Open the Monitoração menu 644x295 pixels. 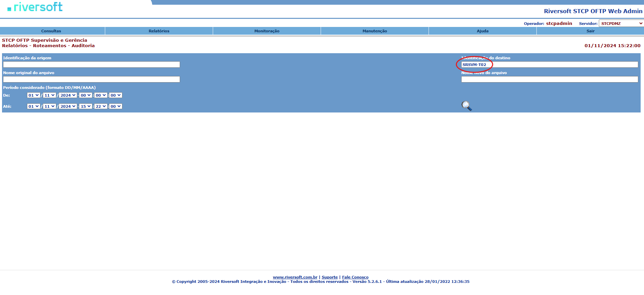pos(267,31)
